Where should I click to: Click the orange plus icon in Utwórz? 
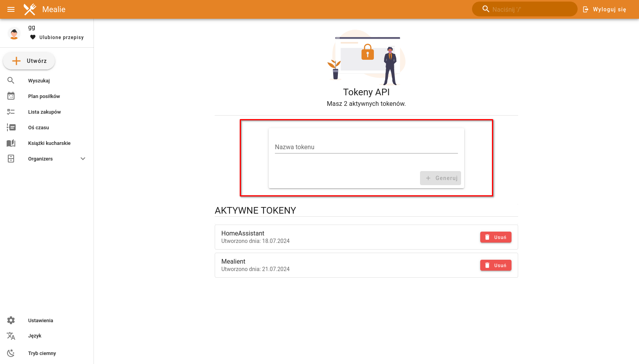(16, 61)
